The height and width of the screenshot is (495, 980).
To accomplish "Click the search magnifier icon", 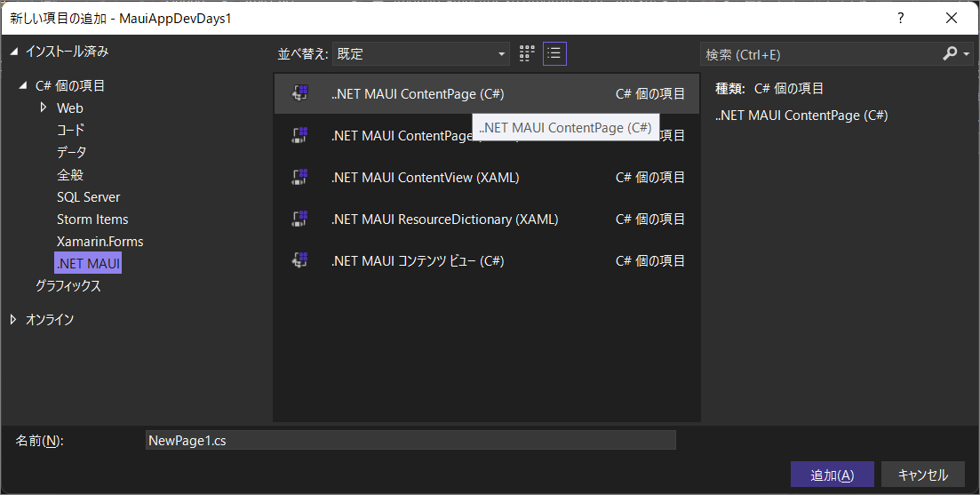I will pos(950,53).
